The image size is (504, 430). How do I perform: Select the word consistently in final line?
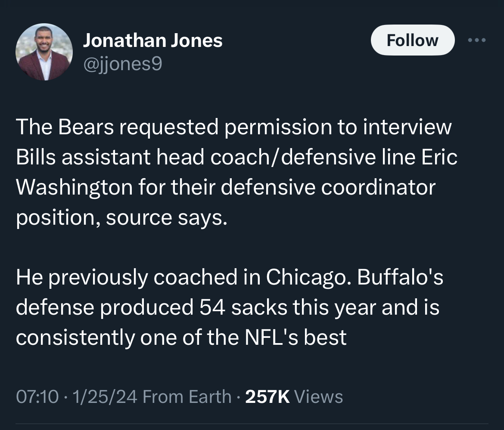pyautogui.click(x=75, y=338)
